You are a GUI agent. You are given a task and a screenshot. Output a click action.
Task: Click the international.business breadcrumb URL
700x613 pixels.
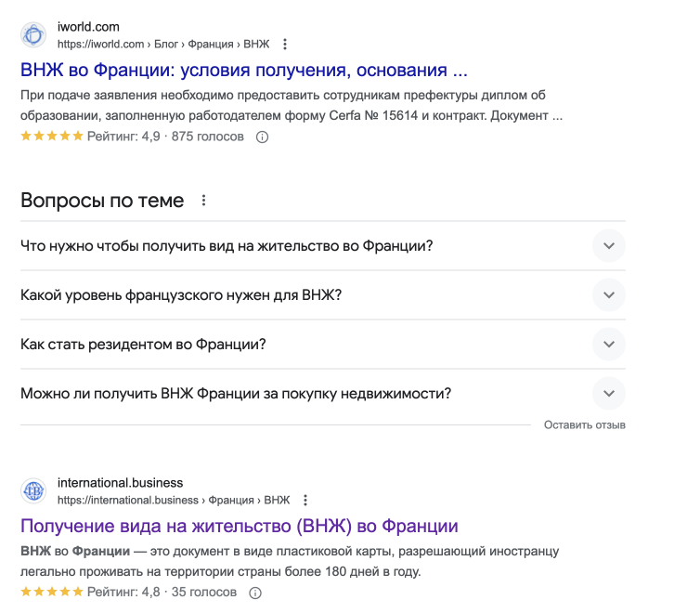[174, 500]
